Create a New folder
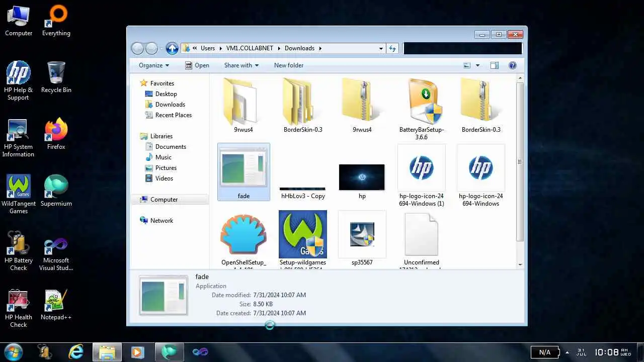This screenshot has height=362, width=644. (289, 65)
